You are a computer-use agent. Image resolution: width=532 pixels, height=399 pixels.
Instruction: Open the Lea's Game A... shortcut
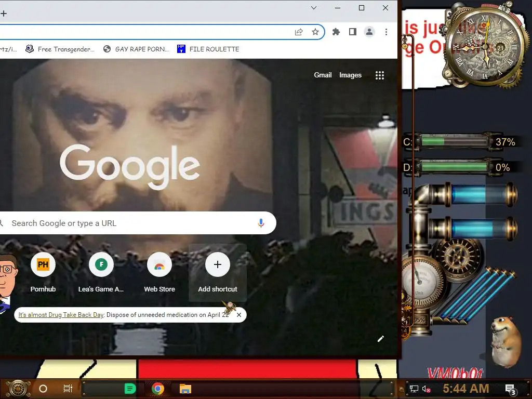[x=101, y=273]
